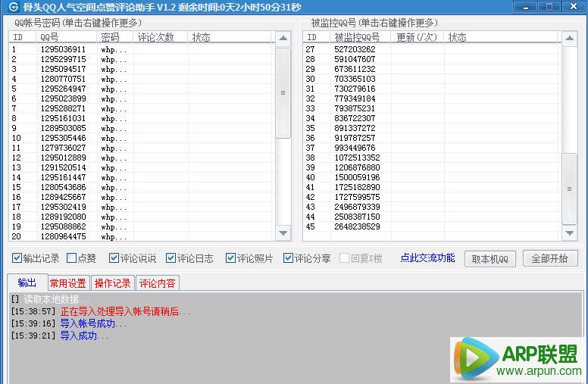This screenshot has height=384, width=588.
Task: Click the 全部开始 button
Action: 550,258
